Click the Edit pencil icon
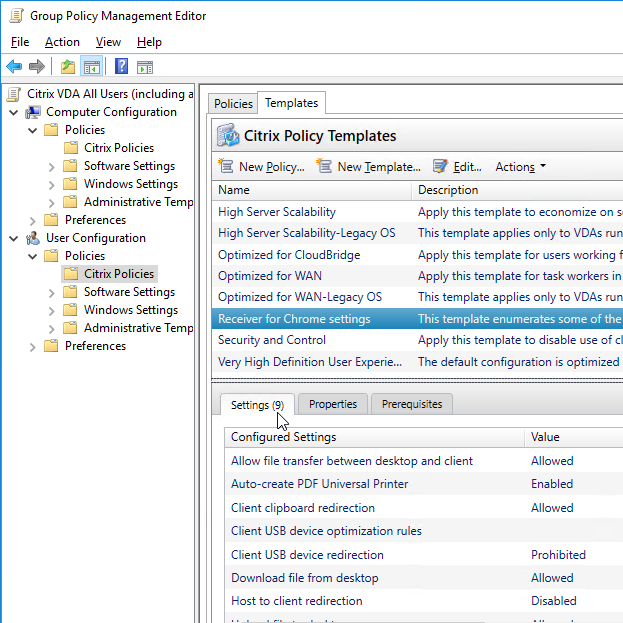This screenshot has height=623, width=623. (x=440, y=166)
